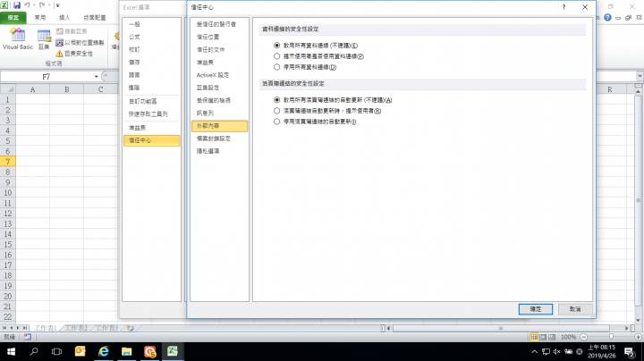Viewport: 644px width, 361px height.
Task: Switch to Insert (插入) ribbon tab
Action: [x=64, y=18]
